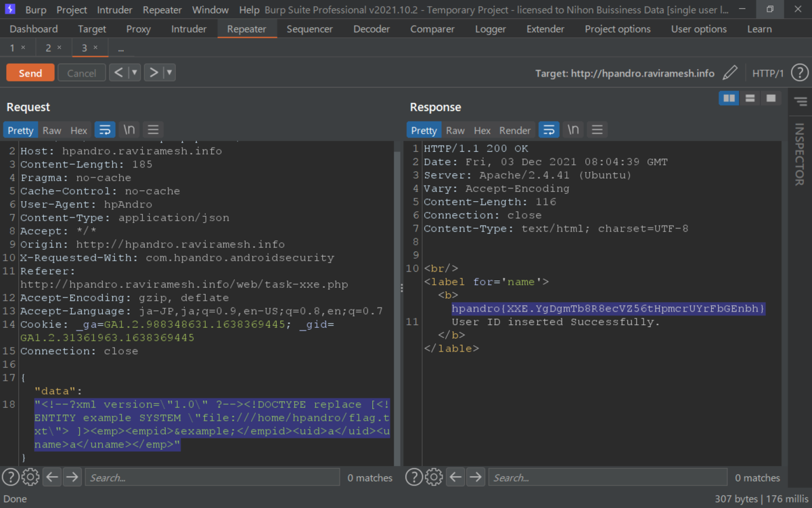Open request view options hamburger menu

[153, 130]
